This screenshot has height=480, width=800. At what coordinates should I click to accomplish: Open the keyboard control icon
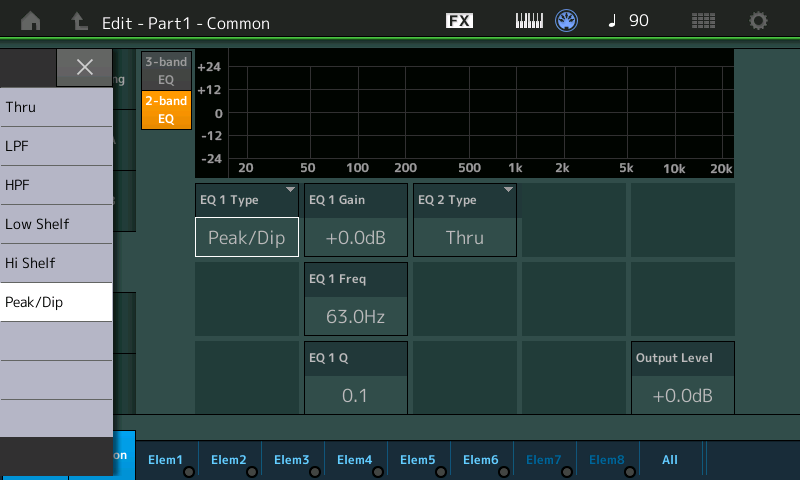[x=529, y=21]
